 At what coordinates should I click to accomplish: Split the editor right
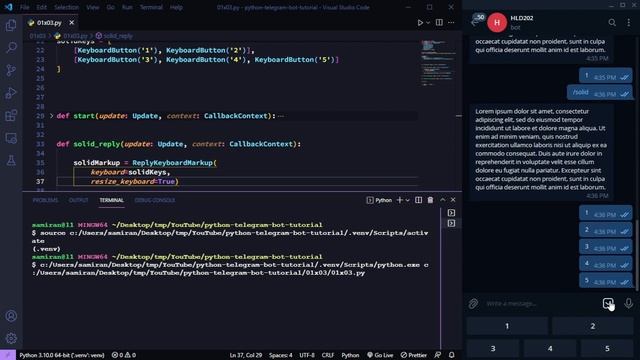coord(439,23)
